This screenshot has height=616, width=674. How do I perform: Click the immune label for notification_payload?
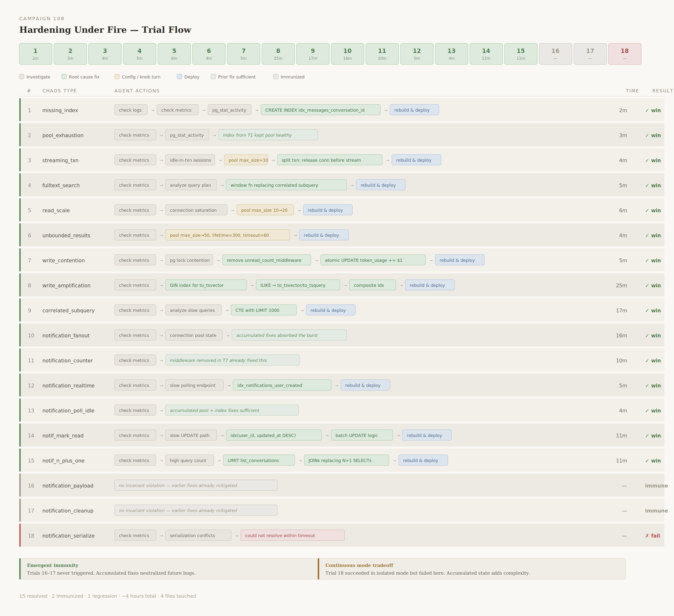pyautogui.click(x=656, y=485)
